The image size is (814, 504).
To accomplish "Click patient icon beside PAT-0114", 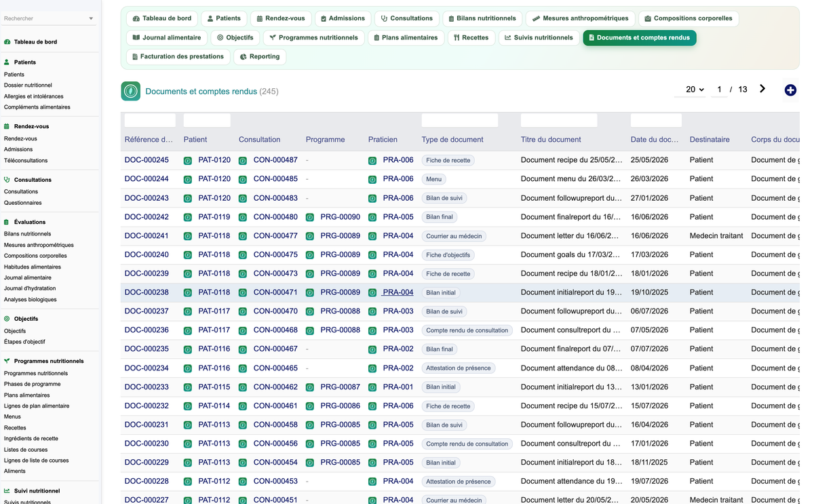I will point(188,406).
